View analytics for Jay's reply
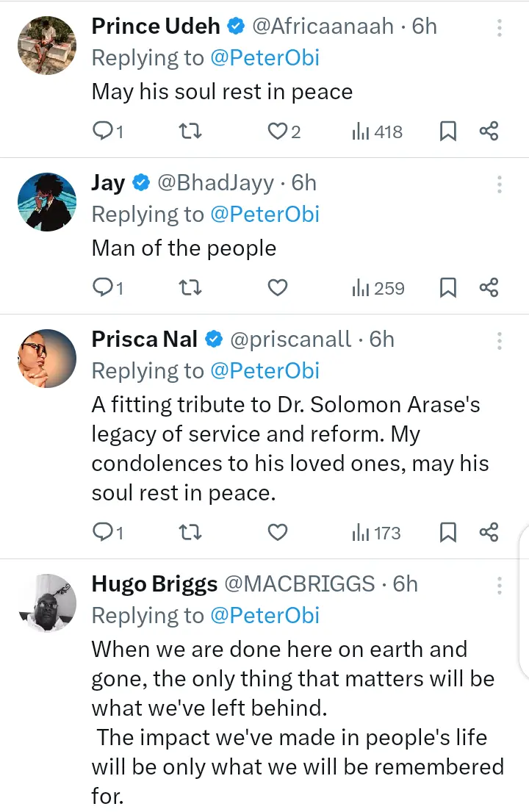Viewport: 529px width, 812px height. pyautogui.click(x=378, y=288)
